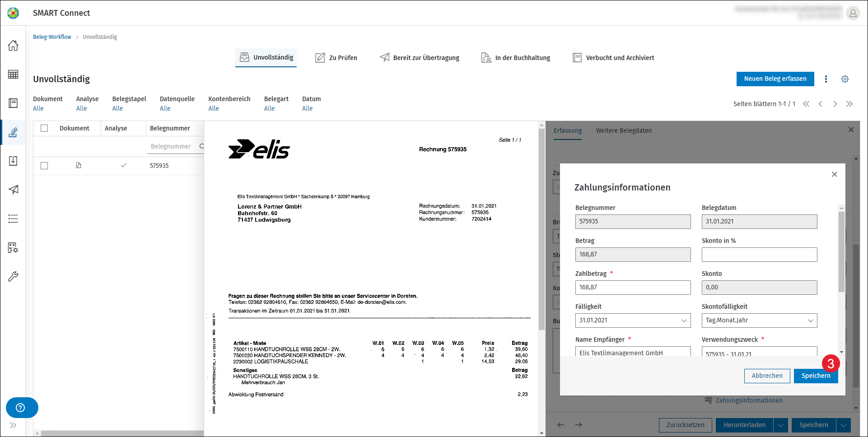
Task: Switch to In der Buchhaltung tab
Action: [x=516, y=58]
